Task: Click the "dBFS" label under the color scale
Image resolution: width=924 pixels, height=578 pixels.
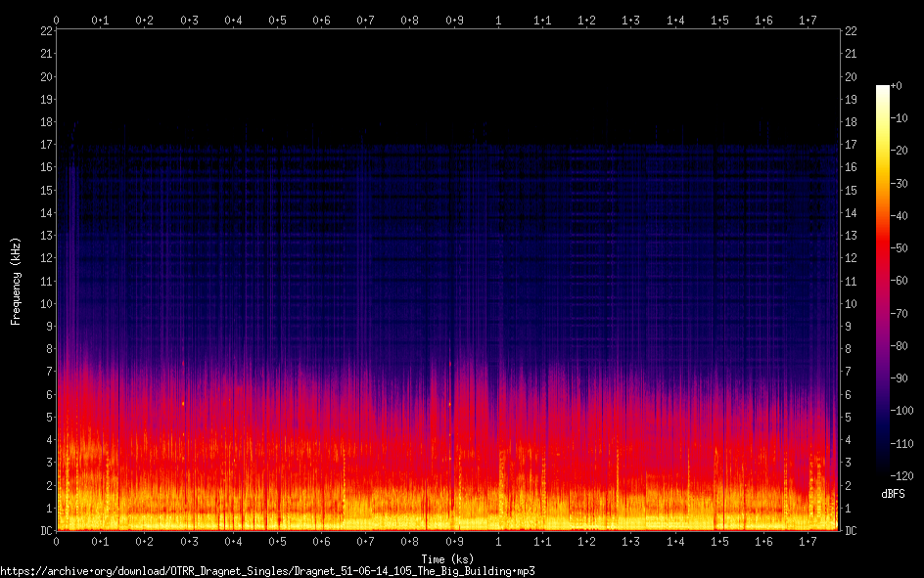Action: tap(892, 494)
